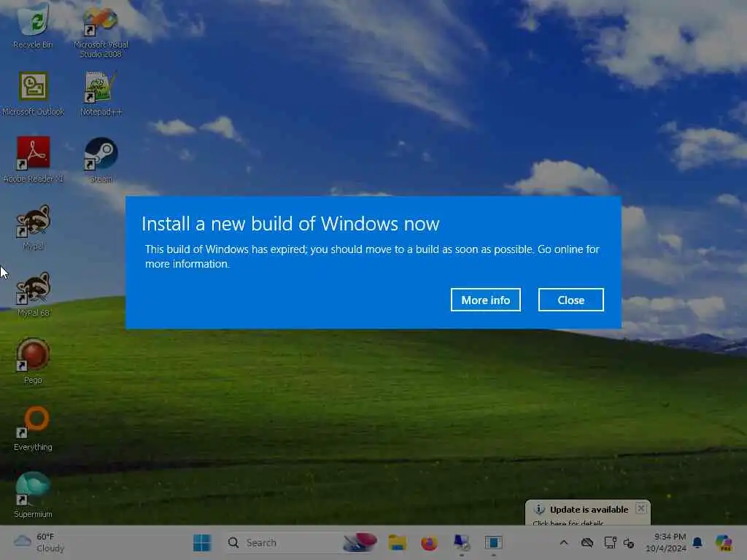Click the info icon in update balloon

(x=539, y=510)
